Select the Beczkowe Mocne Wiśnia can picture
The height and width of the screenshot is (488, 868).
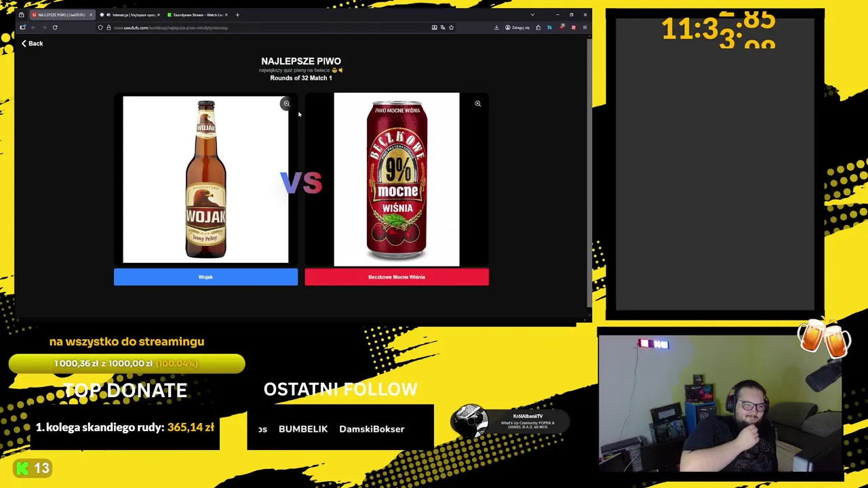pos(397,180)
